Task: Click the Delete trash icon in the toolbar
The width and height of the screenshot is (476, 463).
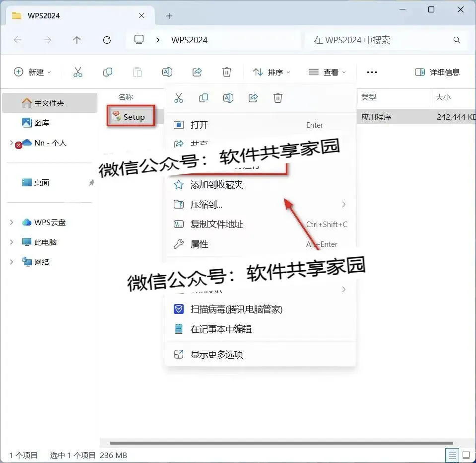Action: point(227,72)
